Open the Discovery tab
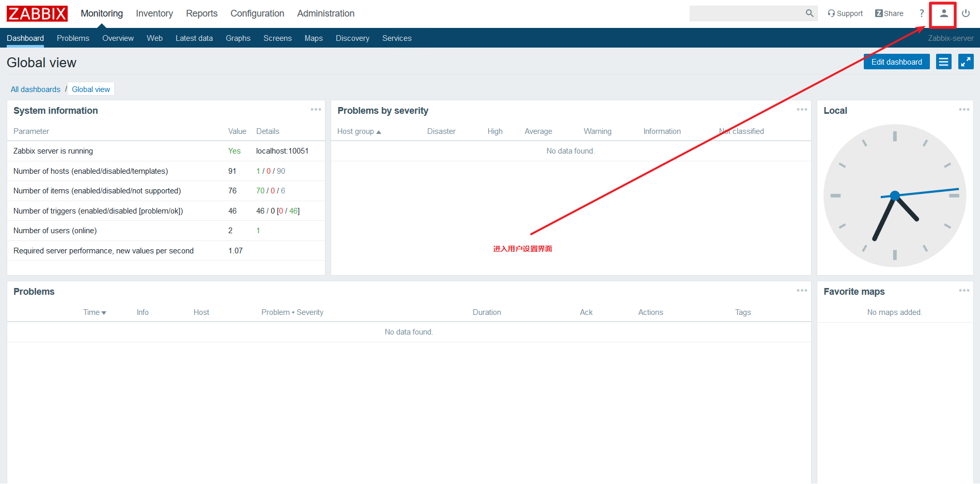 [x=352, y=38]
